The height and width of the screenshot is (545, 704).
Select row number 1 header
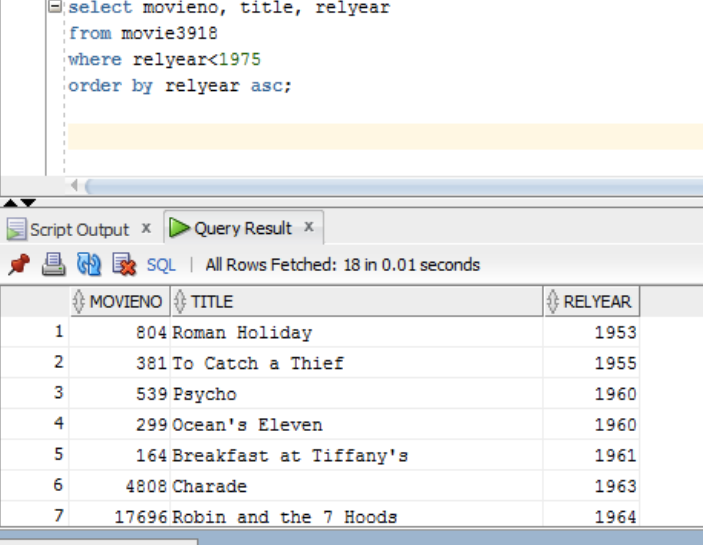tap(35, 332)
